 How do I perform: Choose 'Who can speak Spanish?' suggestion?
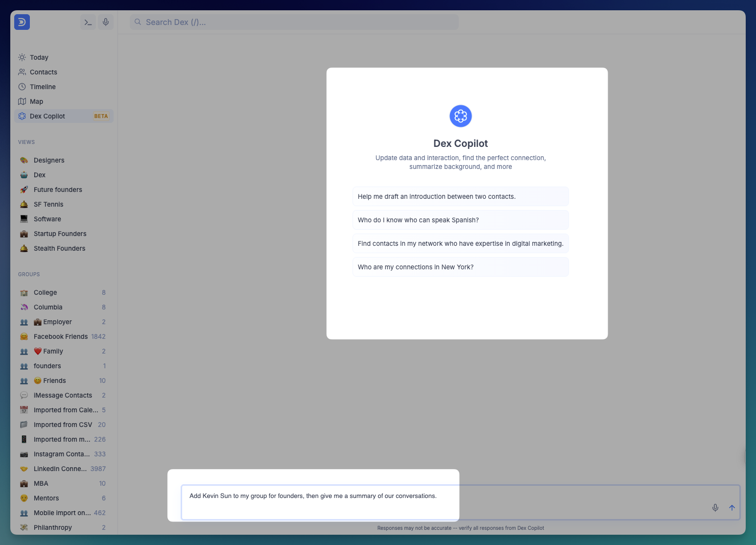[x=461, y=220]
